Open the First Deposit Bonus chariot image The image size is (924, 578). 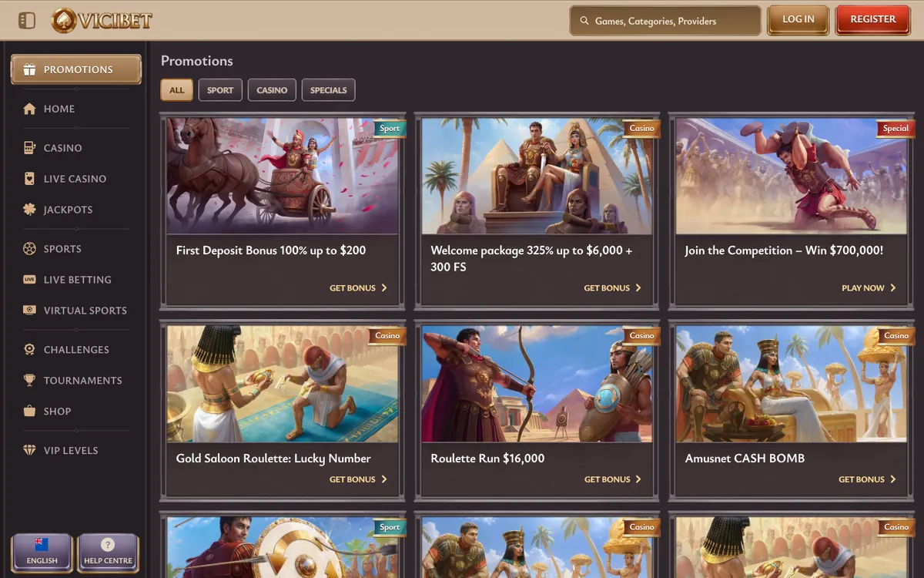point(283,176)
